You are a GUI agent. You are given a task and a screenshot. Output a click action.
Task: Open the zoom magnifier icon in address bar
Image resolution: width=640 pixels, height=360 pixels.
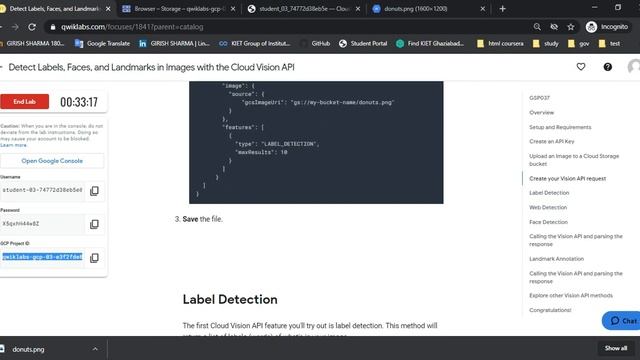(x=537, y=27)
